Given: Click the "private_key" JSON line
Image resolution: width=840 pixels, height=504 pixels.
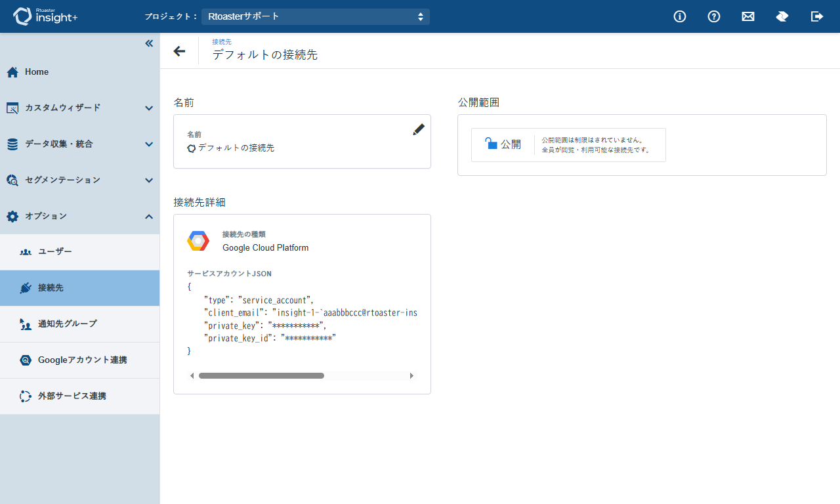Looking at the screenshot, I should (265, 325).
